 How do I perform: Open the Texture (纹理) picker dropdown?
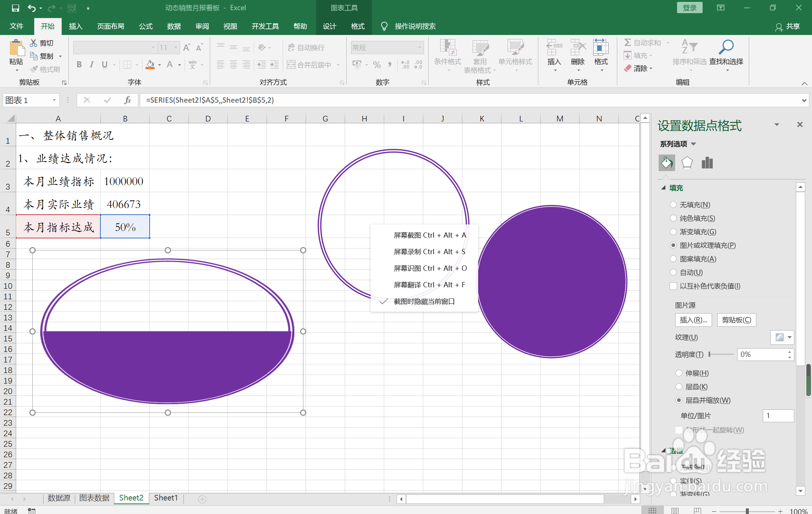783,337
